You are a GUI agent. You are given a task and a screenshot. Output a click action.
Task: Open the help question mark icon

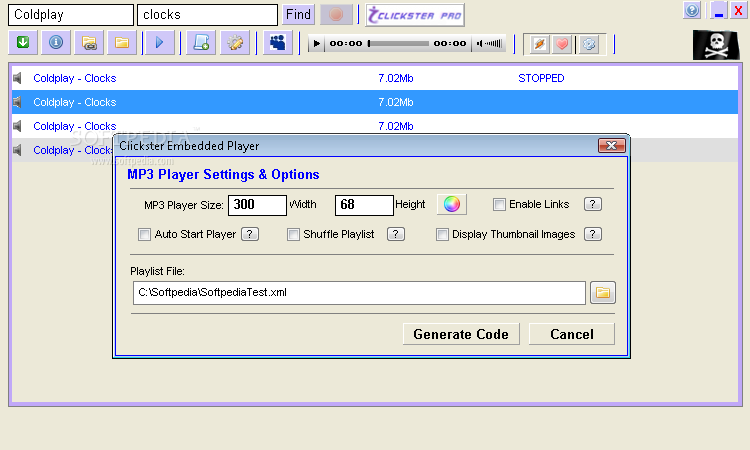coord(692,11)
